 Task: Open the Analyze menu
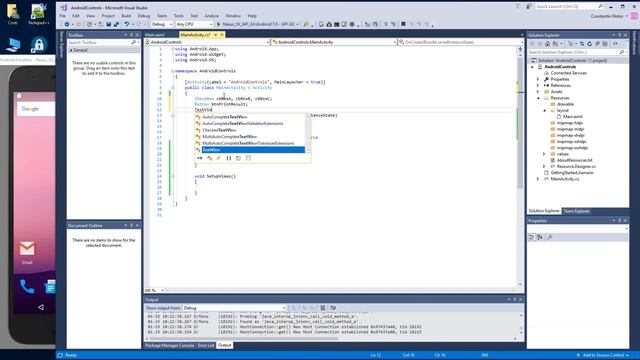click(211, 16)
